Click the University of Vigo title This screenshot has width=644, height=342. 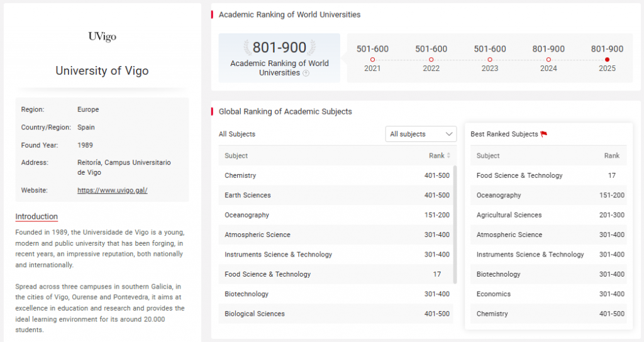tap(102, 70)
